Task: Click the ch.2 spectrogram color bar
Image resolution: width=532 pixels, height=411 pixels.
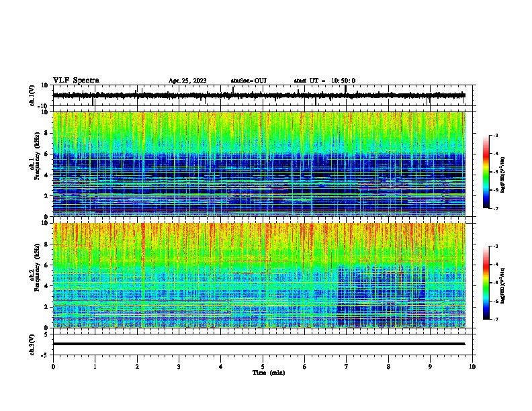Action: [x=486, y=283]
